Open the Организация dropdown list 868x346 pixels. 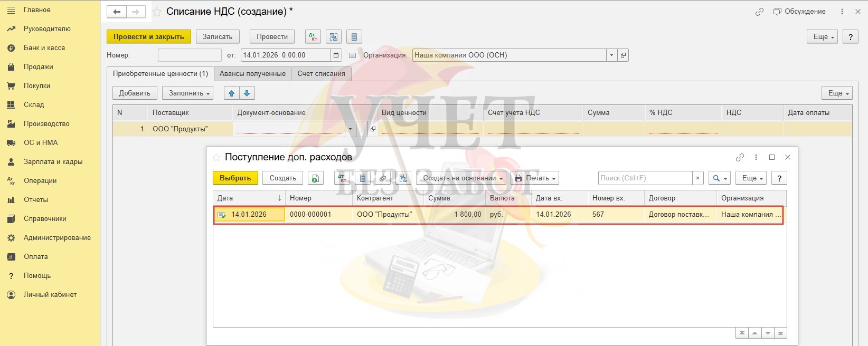click(611, 55)
